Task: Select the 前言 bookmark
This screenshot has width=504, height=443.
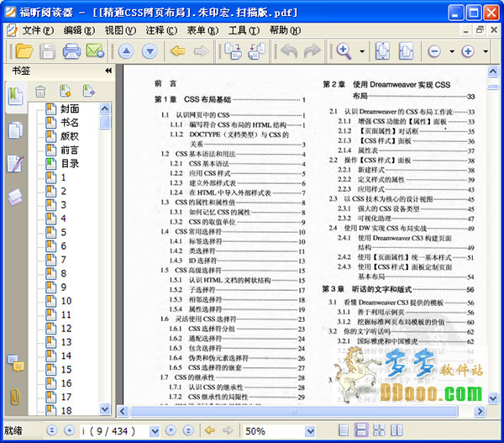Action: [70, 150]
